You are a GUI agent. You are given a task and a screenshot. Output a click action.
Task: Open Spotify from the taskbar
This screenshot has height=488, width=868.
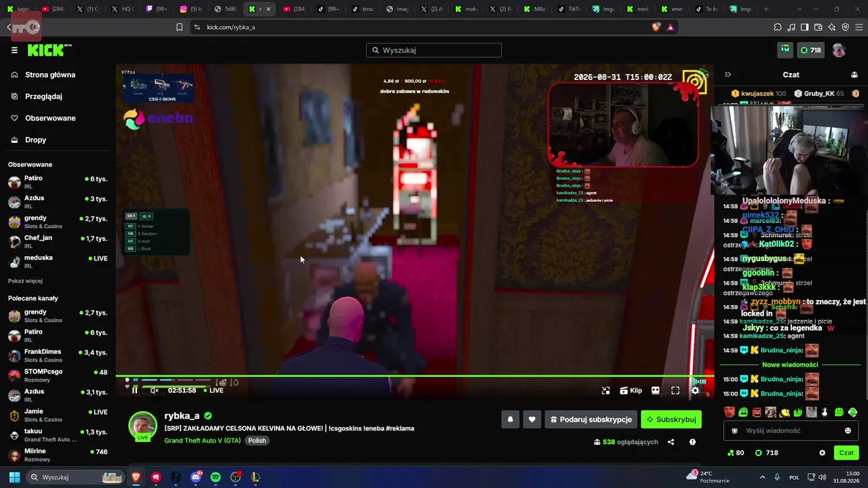click(x=216, y=477)
